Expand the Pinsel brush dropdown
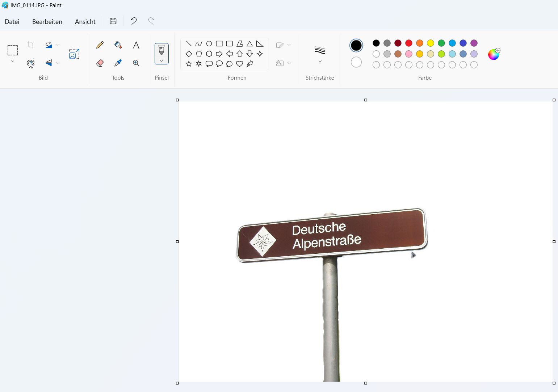Viewport: 558px width, 392px height. pyautogui.click(x=161, y=61)
